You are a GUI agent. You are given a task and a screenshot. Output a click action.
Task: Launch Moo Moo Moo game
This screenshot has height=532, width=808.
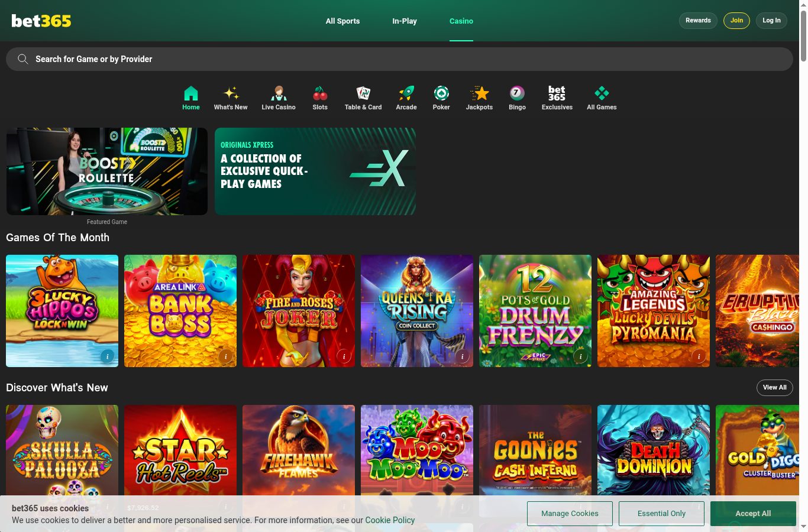point(417,450)
